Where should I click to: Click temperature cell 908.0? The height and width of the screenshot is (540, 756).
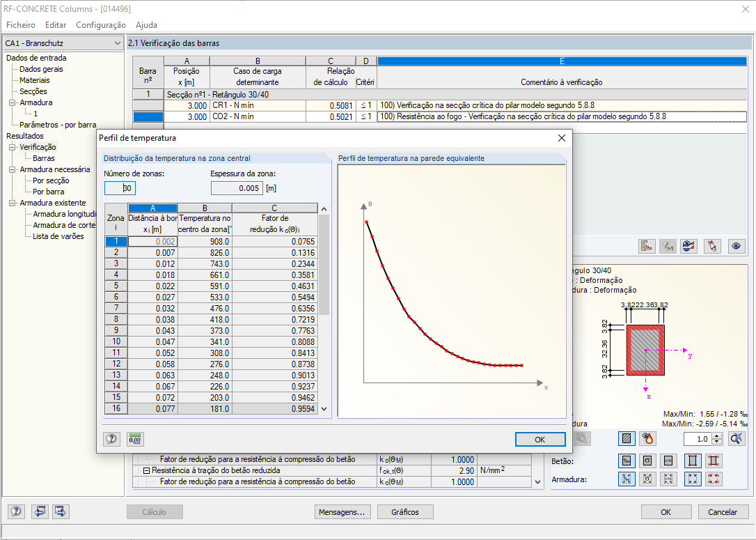click(205, 241)
